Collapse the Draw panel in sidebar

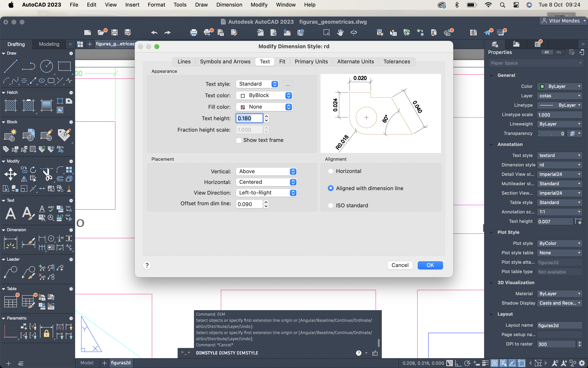coord(3,53)
